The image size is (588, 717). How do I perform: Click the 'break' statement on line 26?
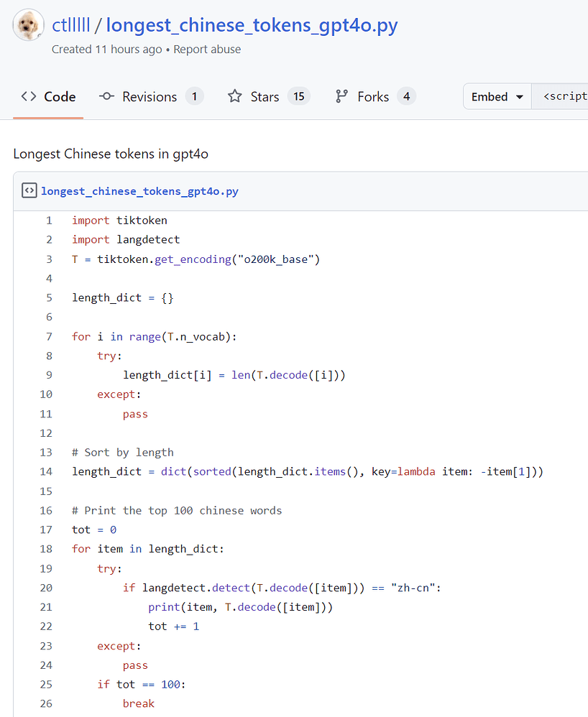point(139,703)
